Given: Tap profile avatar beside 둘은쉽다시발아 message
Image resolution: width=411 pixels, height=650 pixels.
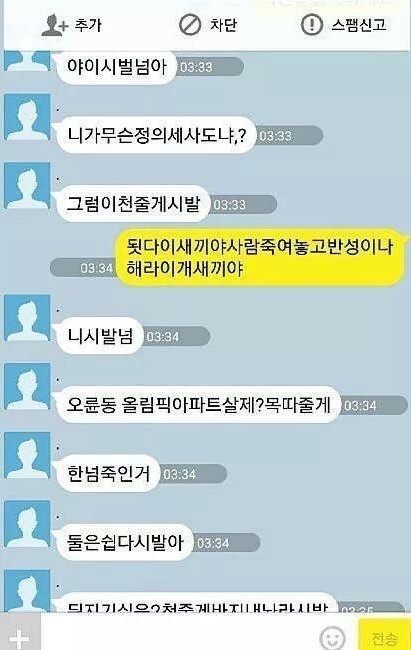Looking at the screenshot, I should pyautogui.click(x=27, y=524).
